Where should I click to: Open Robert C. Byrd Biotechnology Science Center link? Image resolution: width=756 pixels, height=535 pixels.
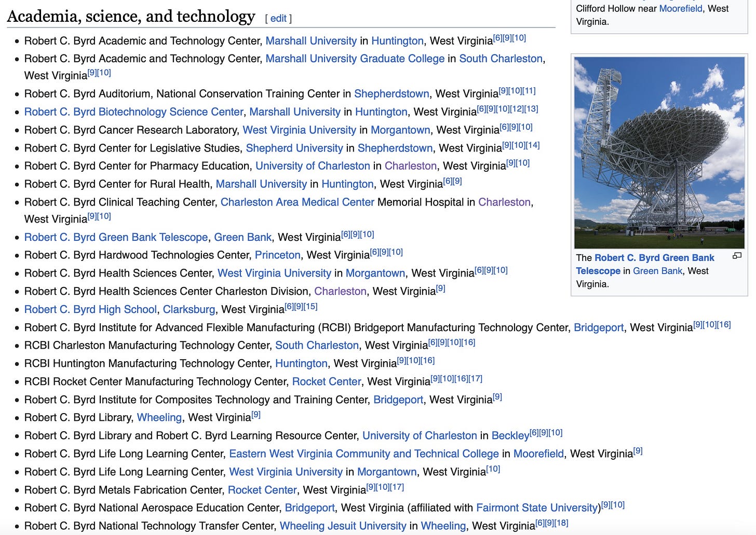pos(134,112)
